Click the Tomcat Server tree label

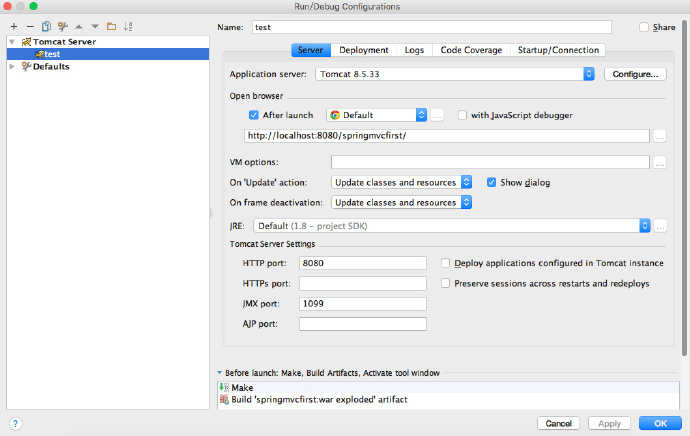pos(64,42)
